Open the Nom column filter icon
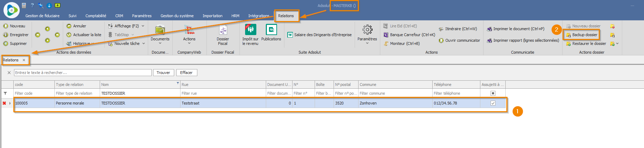The height and width of the screenshot is (148, 644). pos(178,83)
